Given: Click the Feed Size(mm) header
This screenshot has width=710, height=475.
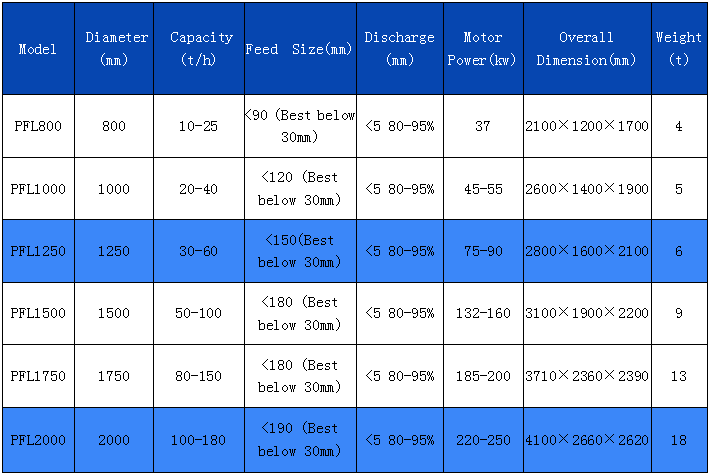Looking at the screenshot, I should 299,49.
